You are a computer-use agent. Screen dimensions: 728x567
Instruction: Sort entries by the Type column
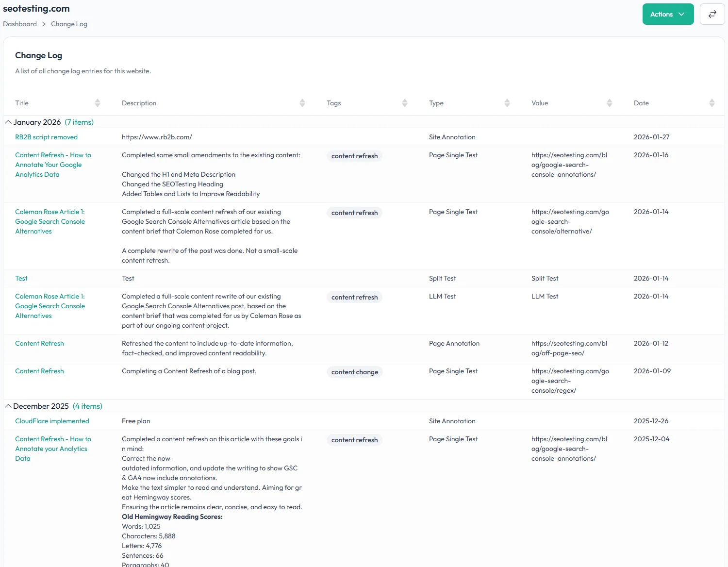[508, 103]
